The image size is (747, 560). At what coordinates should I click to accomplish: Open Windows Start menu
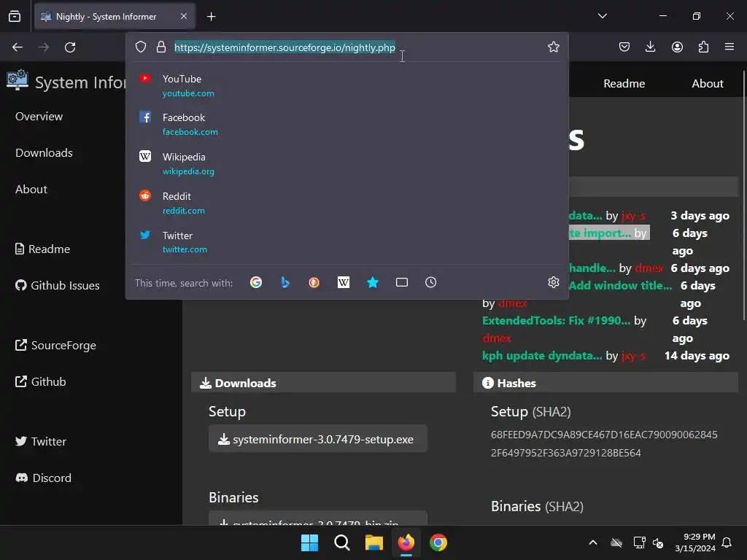click(309, 542)
